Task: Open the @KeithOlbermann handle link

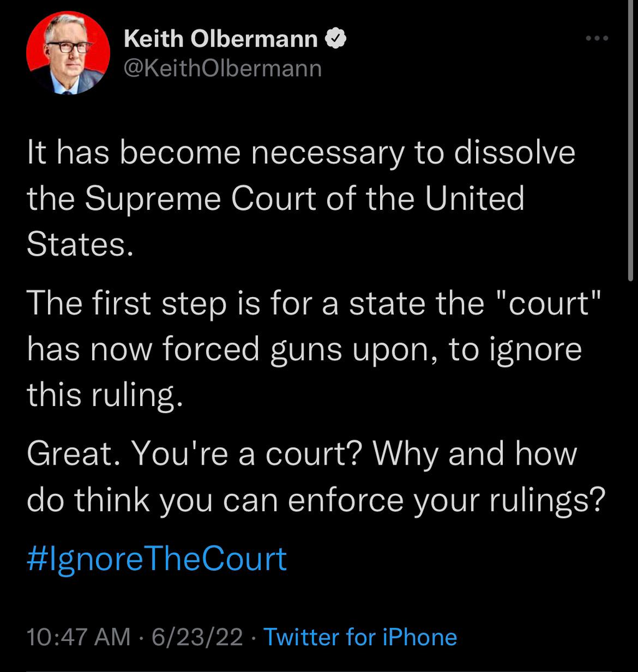Action: point(222,67)
